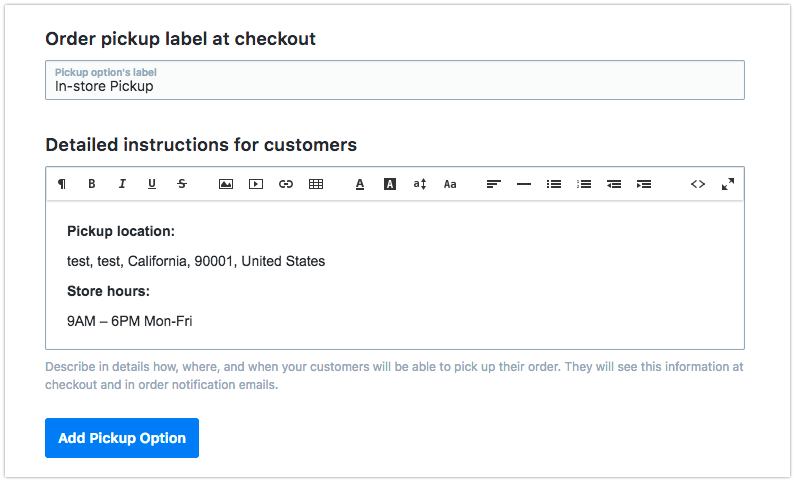Toggle the HTML code view
The image size is (795, 482).
click(x=698, y=184)
